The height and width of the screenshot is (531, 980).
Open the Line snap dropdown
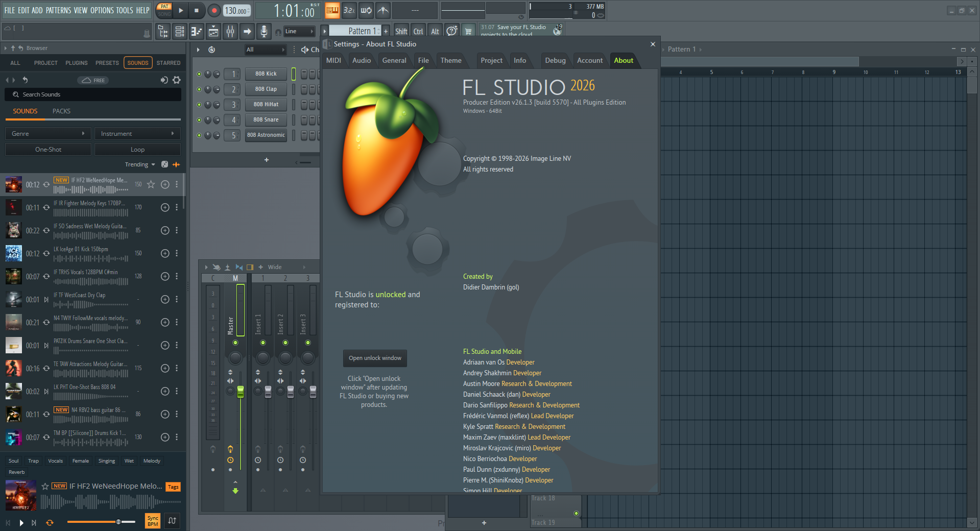[x=299, y=32]
